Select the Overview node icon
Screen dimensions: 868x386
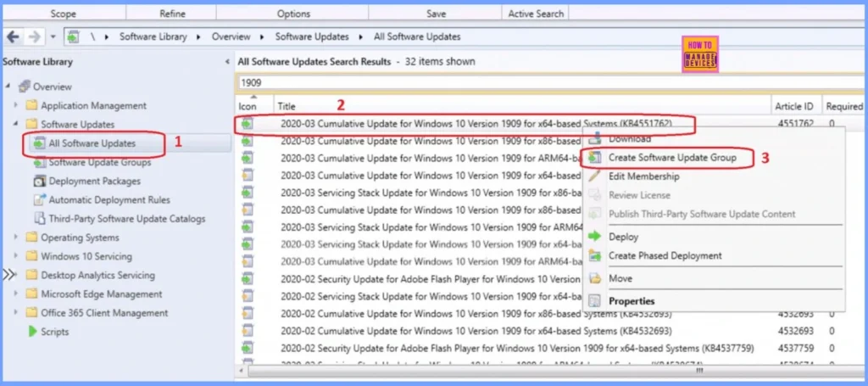point(24,87)
